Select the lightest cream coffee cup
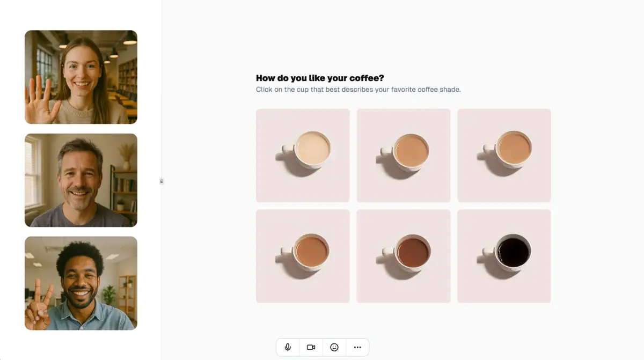 (x=303, y=156)
